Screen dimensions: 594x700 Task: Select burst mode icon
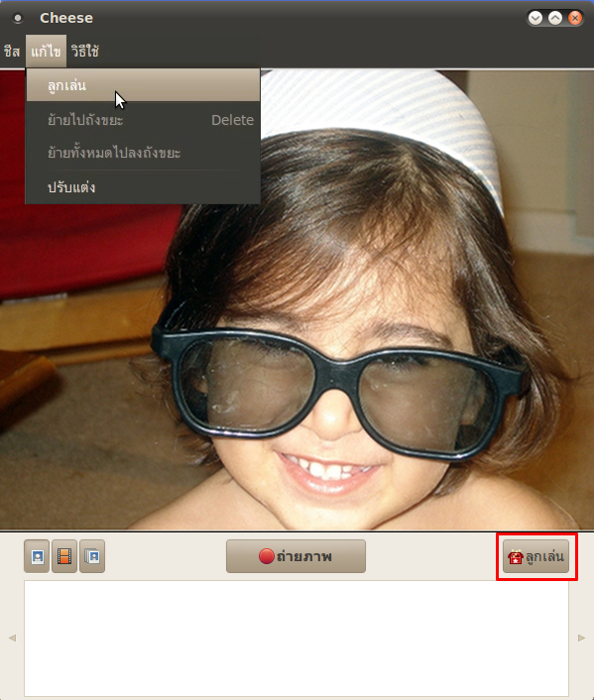[92, 556]
